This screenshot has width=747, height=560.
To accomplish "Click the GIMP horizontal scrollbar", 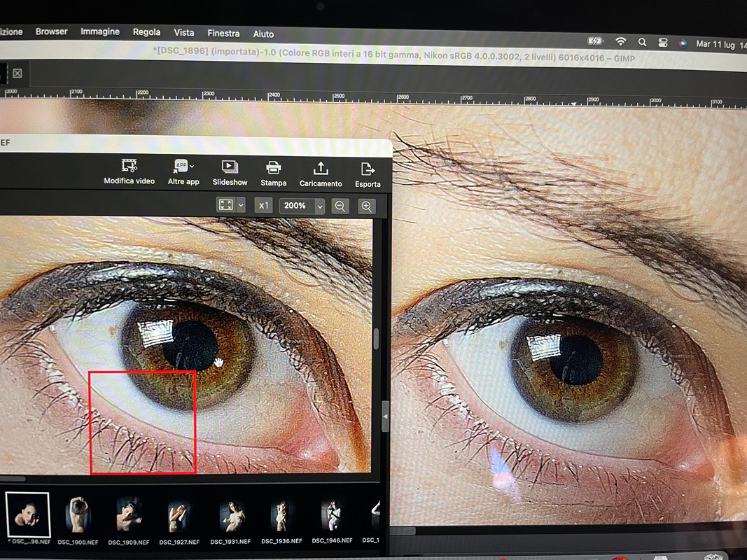I will [403, 531].
